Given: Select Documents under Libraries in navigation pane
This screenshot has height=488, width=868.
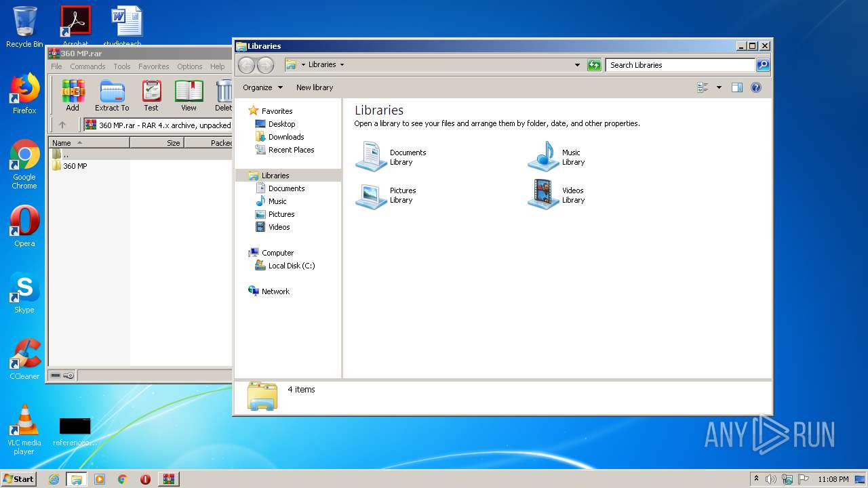Looking at the screenshot, I should [x=279, y=188].
